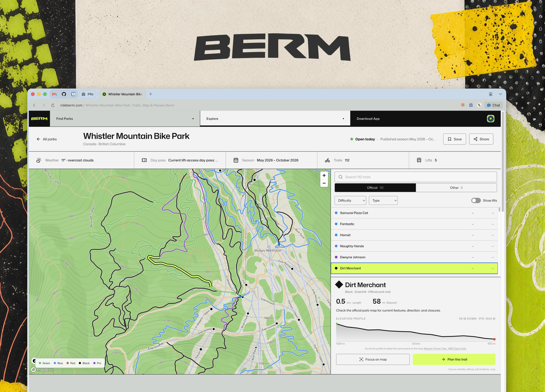
Task: Go back to All parks
Action: click(x=47, y=139)
